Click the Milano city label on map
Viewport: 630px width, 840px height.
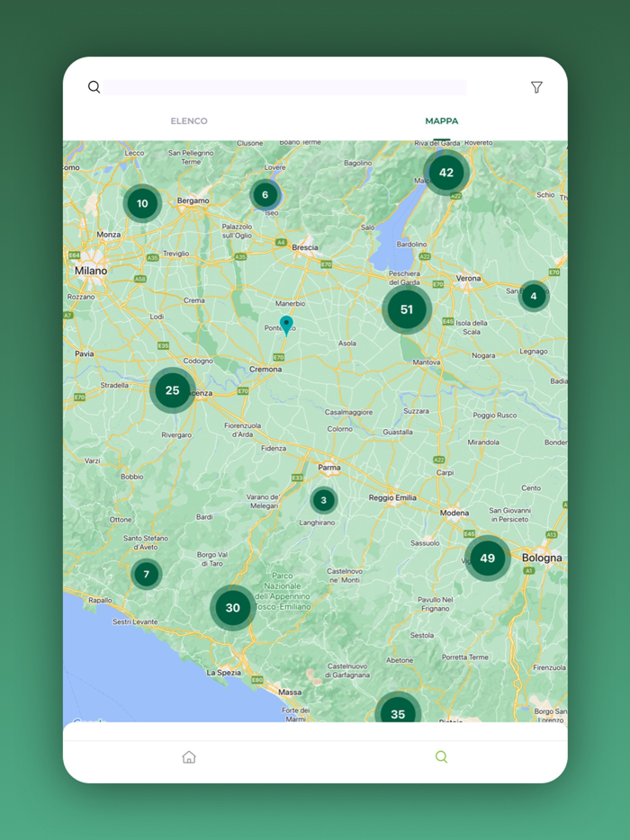click(91, 271)
